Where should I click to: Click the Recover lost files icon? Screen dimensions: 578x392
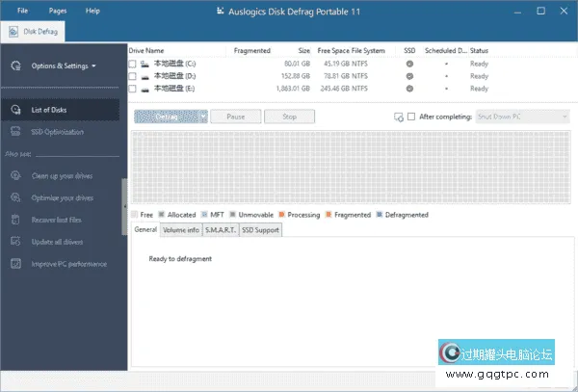click(x=15, y=220)
